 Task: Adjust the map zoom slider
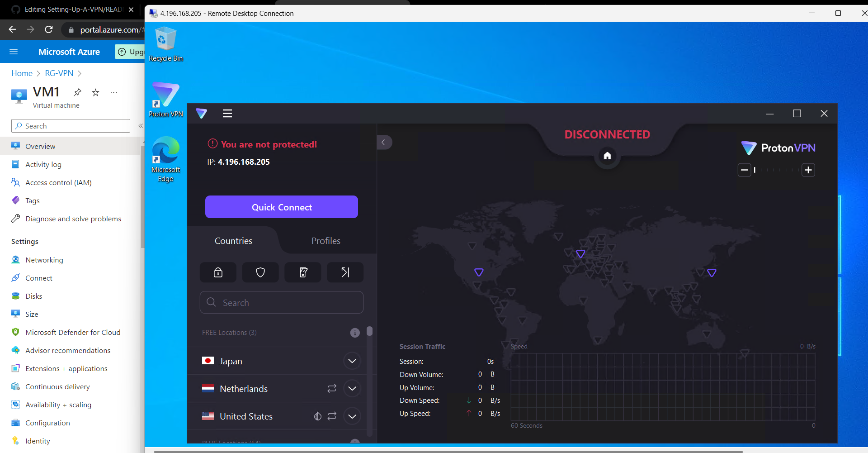tap(776, 170)
